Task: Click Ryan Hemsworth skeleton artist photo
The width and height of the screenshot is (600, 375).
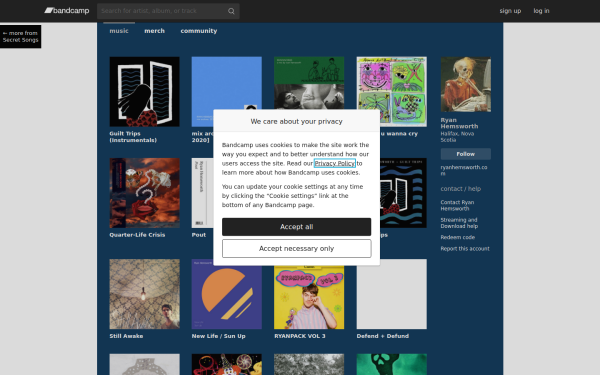Action: (466, 84)
